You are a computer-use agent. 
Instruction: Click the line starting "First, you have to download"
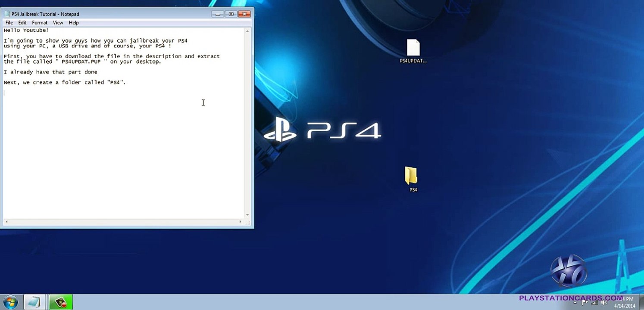point(112,56)
